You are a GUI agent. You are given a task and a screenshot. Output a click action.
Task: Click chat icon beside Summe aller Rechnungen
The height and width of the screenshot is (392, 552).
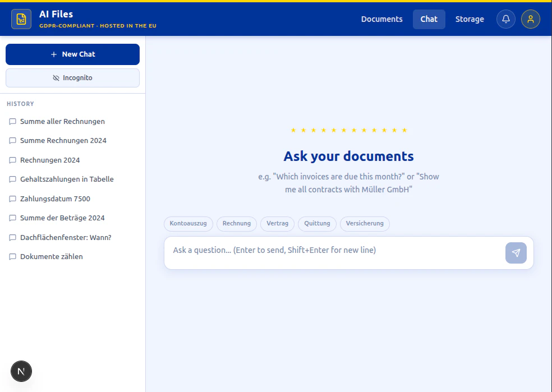12,121
